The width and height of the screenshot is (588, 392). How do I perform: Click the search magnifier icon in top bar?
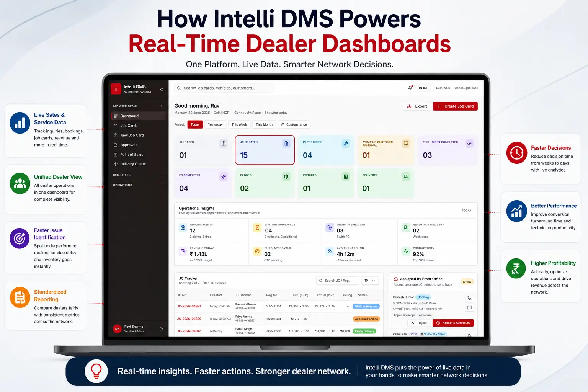coord(179,88)
